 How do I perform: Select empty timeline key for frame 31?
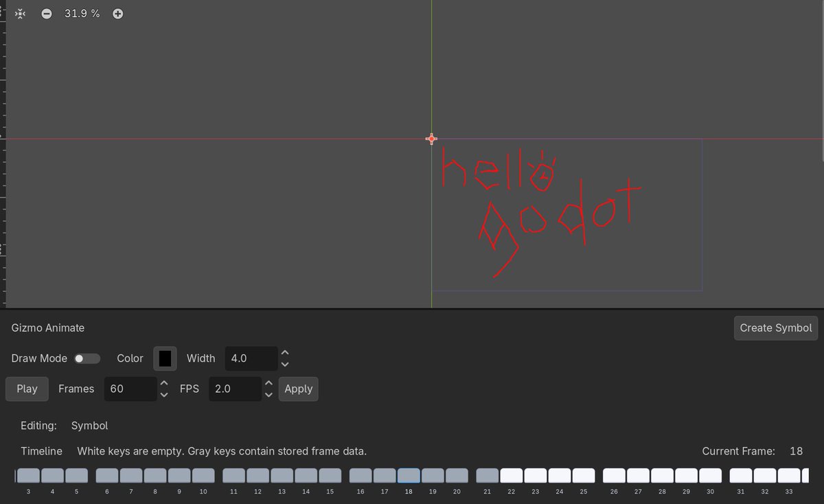(x=741, y=475)
